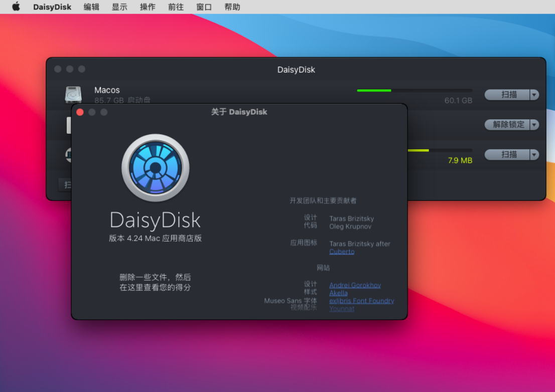The width and height of the screenshot is (555, 392).
Task: Click the name Taras Brizitsky beside 设计
Action: (x=351, y=219)
